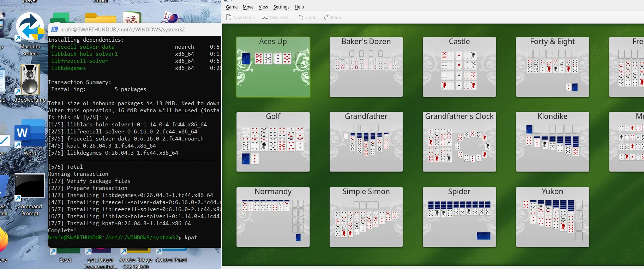This screenshot has width=644, height=269.
Task: Select the Normandy game tile
Action: (273, 217)
